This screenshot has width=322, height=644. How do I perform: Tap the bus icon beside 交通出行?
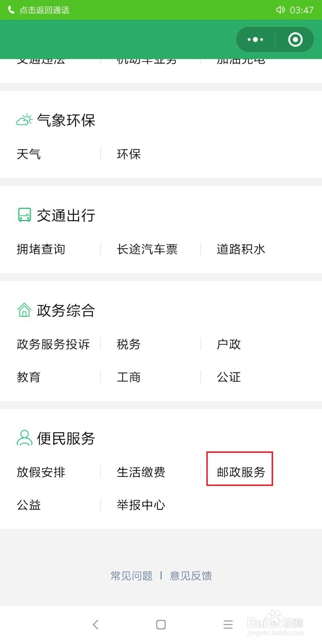tap(24, 215)
